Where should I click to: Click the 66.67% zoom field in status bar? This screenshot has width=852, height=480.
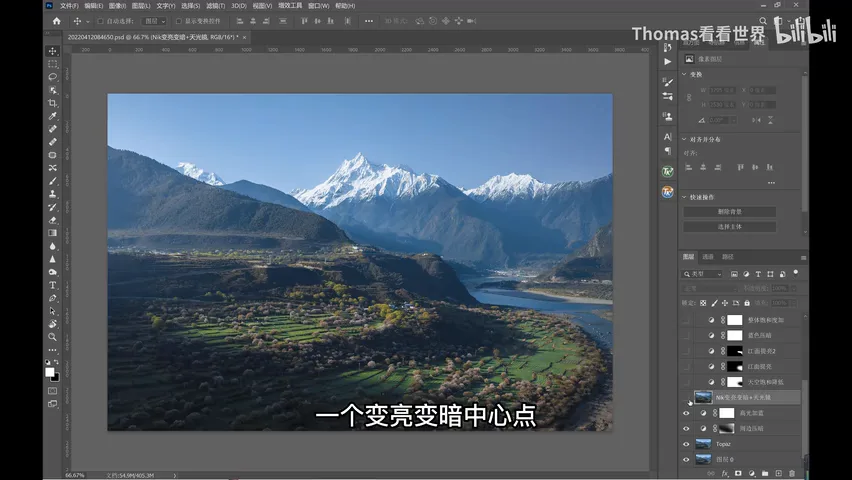point(74,475)
